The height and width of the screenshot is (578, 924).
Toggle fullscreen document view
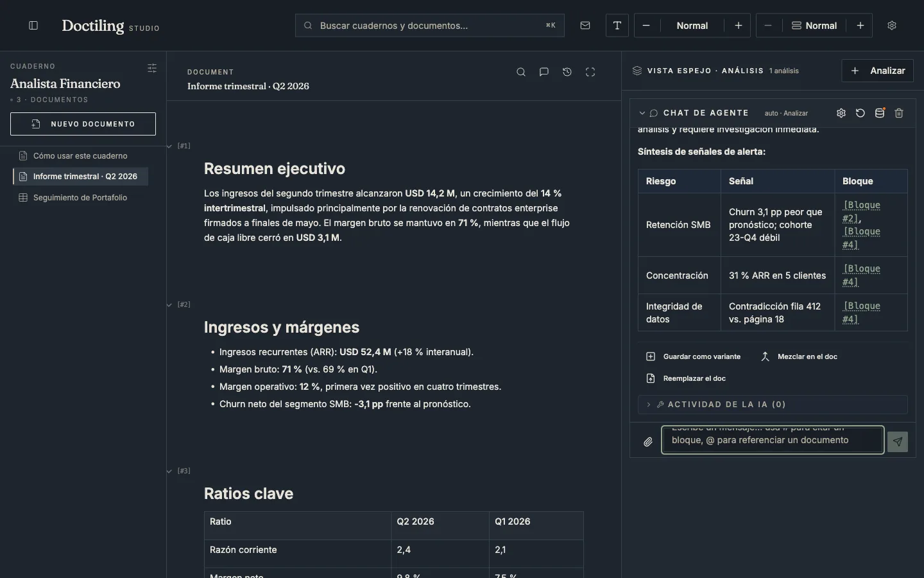point(590,72)
